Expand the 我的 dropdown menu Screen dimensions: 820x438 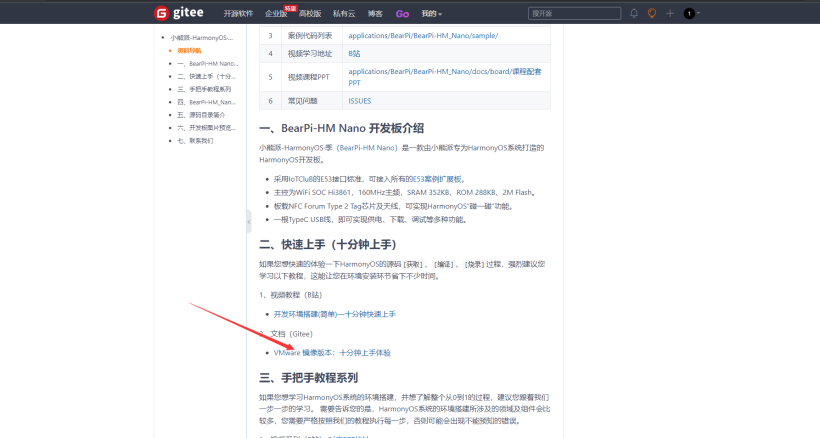432,13
